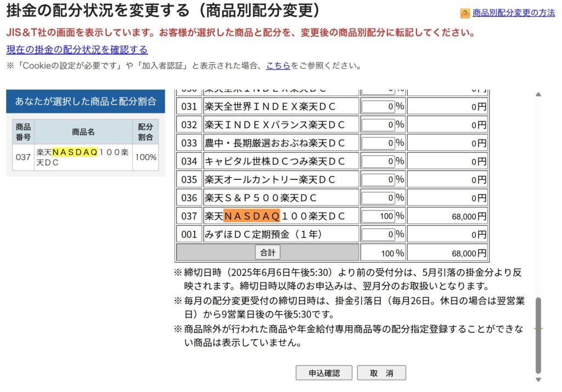Click the 68,000円 amount for product 037
Screen dimensions: 562x392
pyautogui.click(x=469, y=216)
